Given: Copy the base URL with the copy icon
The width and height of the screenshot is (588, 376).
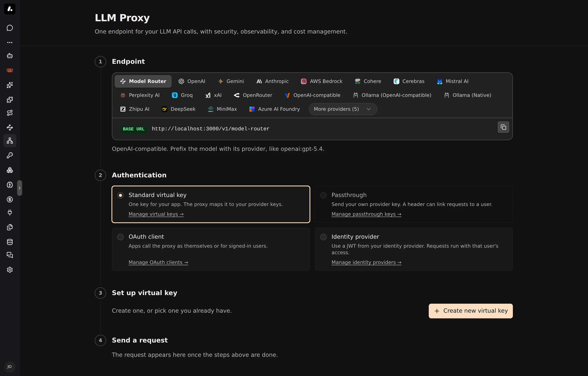Looking at the screenshot, I should (503, 127).
